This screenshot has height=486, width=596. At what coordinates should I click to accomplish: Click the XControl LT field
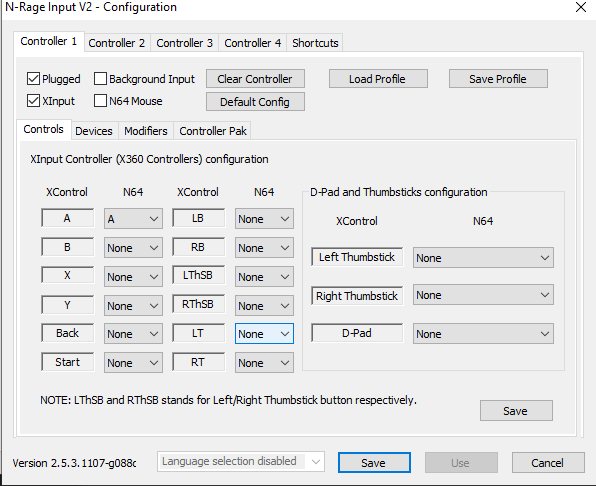(198, 333)
